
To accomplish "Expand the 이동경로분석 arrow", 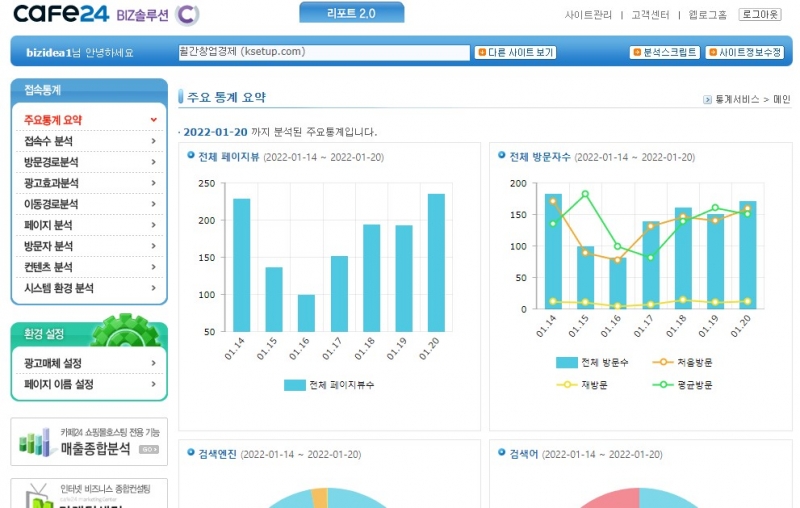I will (x=154, y=204).
